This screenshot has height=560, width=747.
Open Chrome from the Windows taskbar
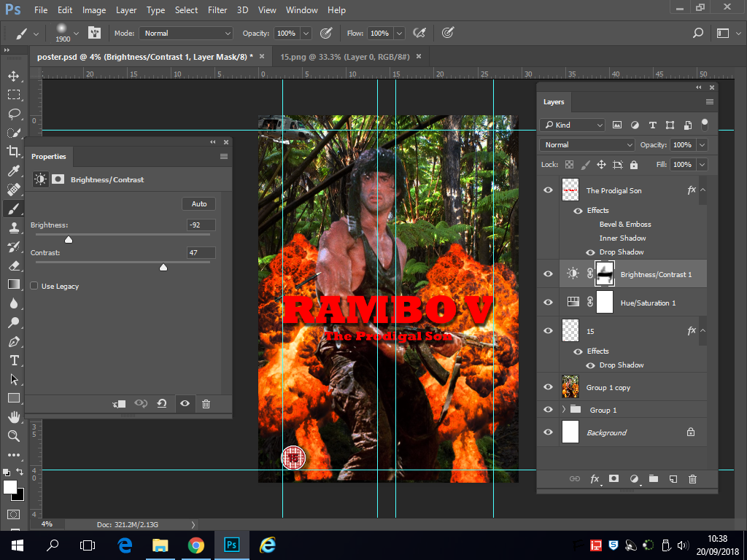coord(196,545)
